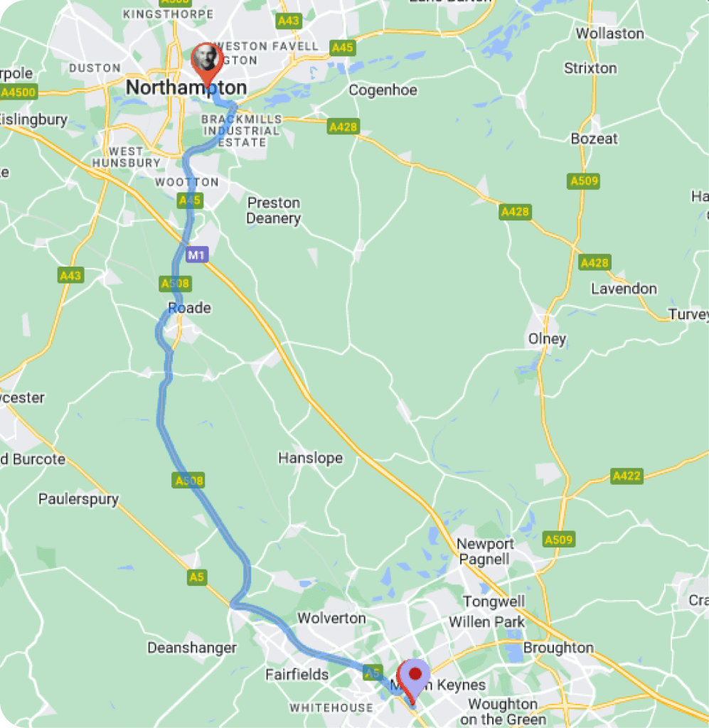Click the A422 road badge
The height and width of the screenshot is (728, 709).
point(627,476)
